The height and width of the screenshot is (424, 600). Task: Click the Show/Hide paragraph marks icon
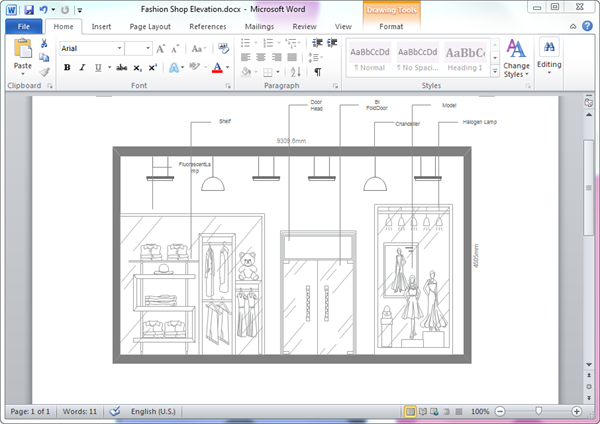(318, 72)
